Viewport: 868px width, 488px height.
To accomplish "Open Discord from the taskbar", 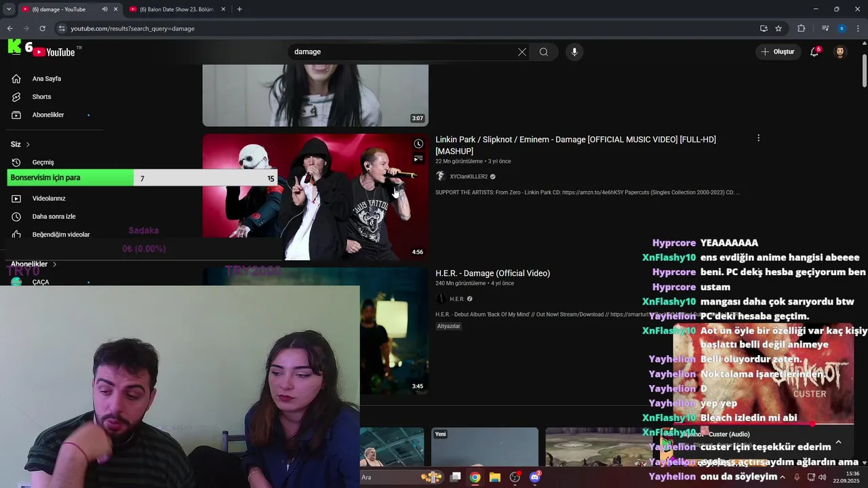I will (x=535, y=477).
